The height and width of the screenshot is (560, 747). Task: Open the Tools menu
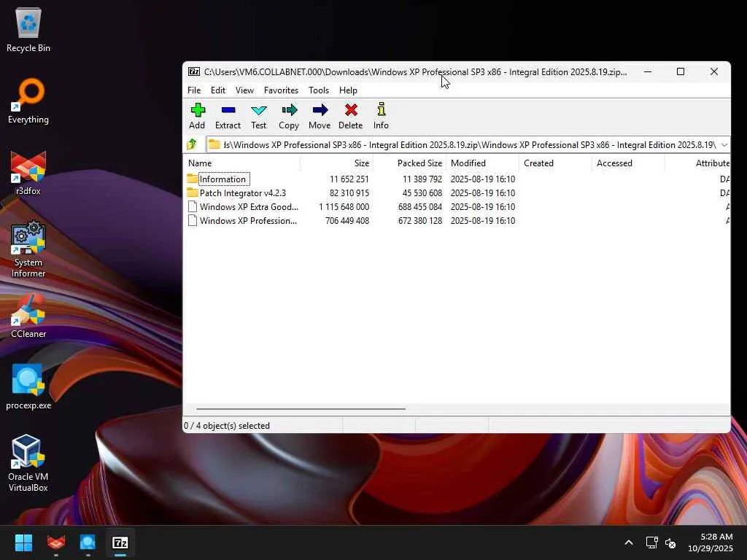[x=319, y=90]
